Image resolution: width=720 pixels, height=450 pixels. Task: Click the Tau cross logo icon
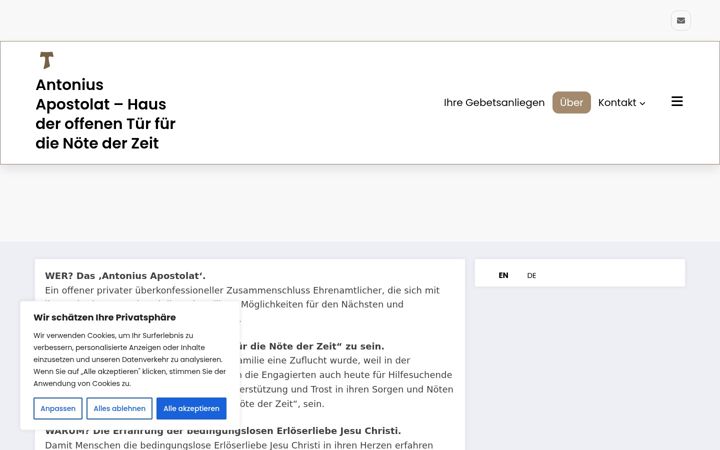coord(46,60)
